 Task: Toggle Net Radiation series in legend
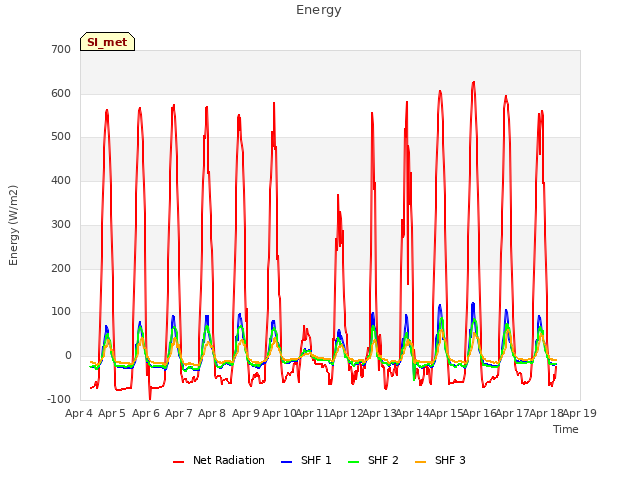219,460
